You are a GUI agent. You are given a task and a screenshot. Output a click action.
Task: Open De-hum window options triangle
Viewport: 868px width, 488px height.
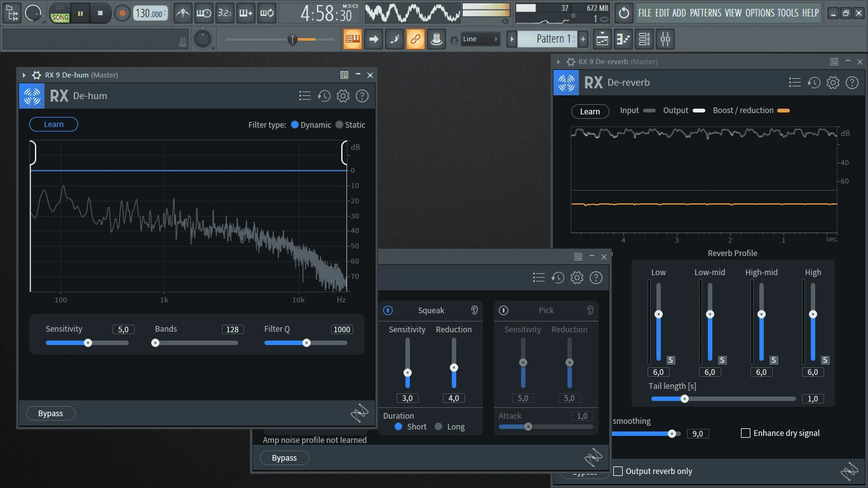tap(24, 75)
